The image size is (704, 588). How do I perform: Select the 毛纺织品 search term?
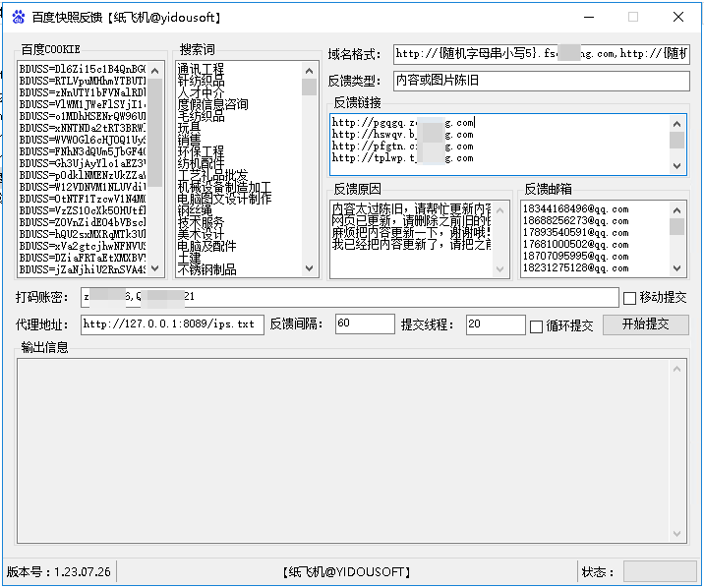(x=201, y=116)
